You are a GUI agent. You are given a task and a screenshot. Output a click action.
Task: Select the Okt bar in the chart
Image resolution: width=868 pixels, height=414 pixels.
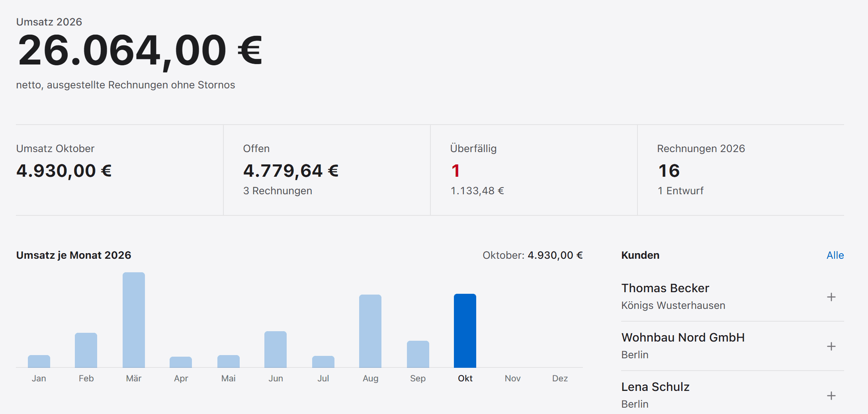click(465, 330)
